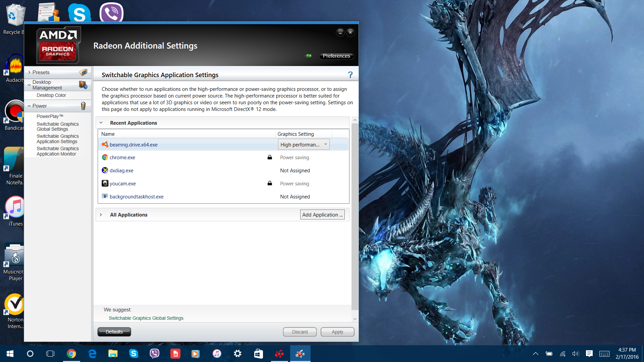Click the Presets panel icon
This screenshot has width=644, height=362.
click(x=84, y=72)
